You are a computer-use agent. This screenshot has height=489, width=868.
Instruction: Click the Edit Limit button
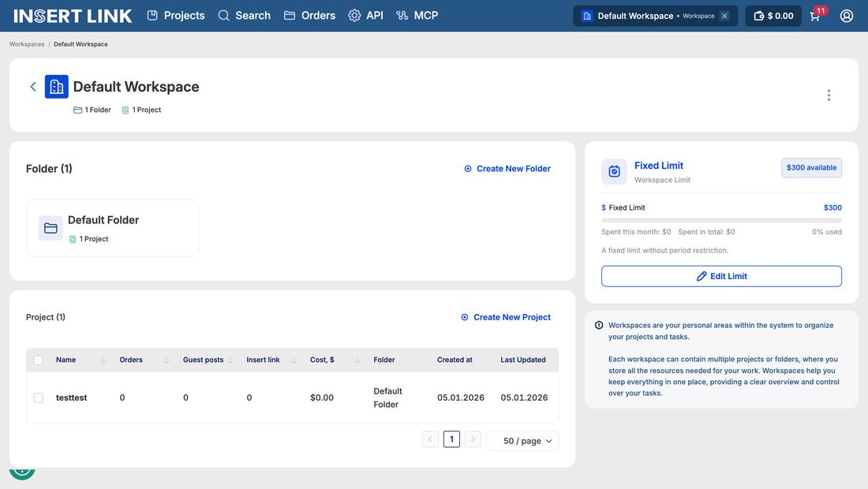pyautogui.click(x=721, y=276)
